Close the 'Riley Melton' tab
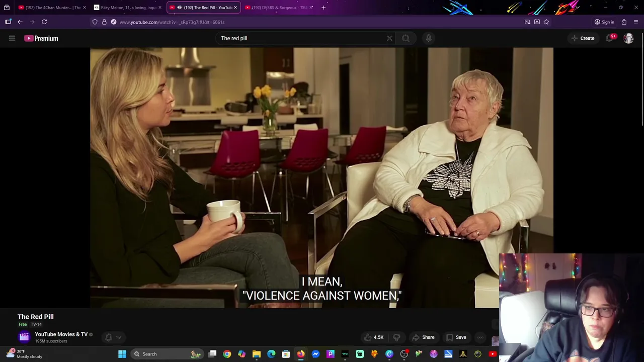This screenshot has height=362, width=644. pyautogui.click(x=160, y=8)
